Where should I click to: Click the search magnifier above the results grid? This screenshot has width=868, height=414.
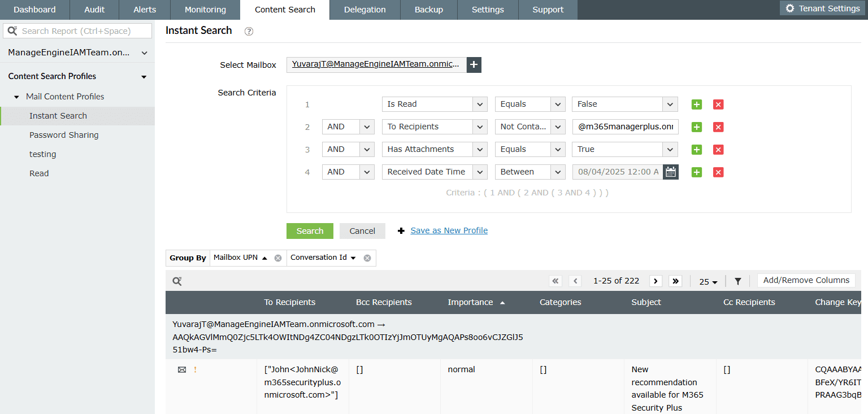click(x=177, y=281)
